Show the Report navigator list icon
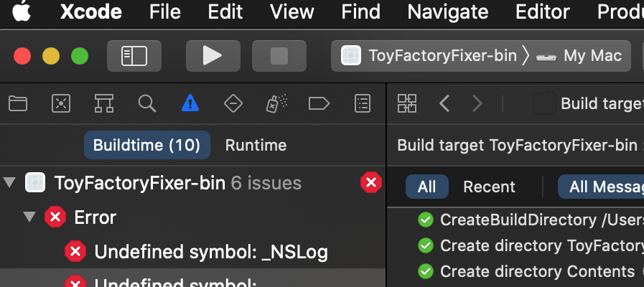Viewport: 644px width, 287px height. [363, 103]
